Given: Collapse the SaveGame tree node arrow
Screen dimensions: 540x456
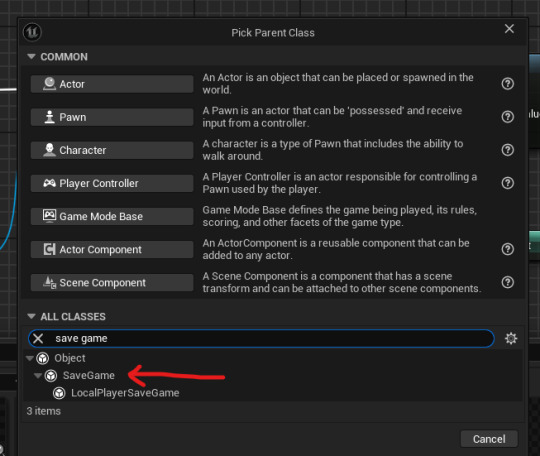Looking at the screenshot, I should click(38, 375).
